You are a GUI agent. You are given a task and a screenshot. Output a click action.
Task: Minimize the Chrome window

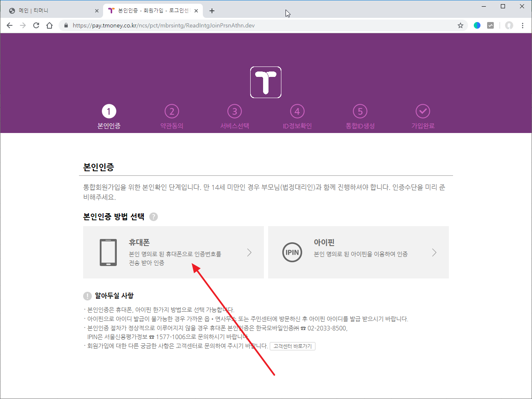pos(484,6)
